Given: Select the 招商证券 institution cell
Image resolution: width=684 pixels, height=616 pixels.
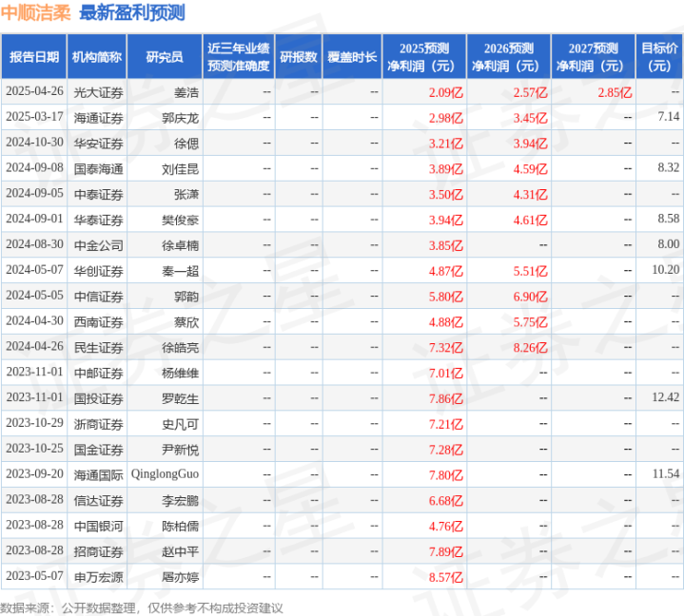Looking at the screenshot, I should (98, 552).
